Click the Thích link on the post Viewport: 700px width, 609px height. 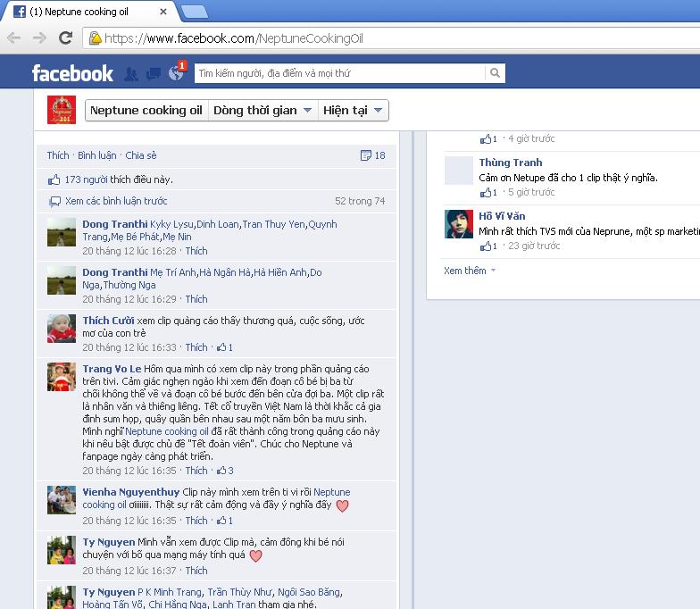58,155
